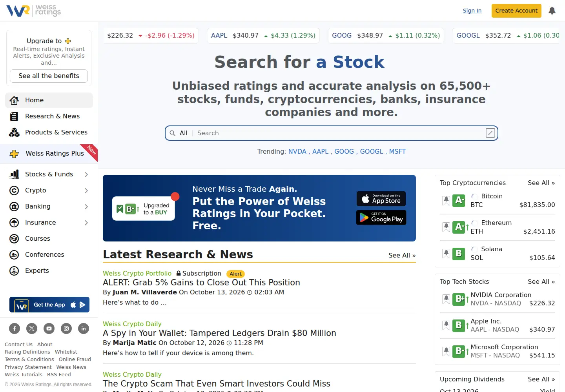
Task: Open Rating Definitions footer link
Action: tap(27, 352)
